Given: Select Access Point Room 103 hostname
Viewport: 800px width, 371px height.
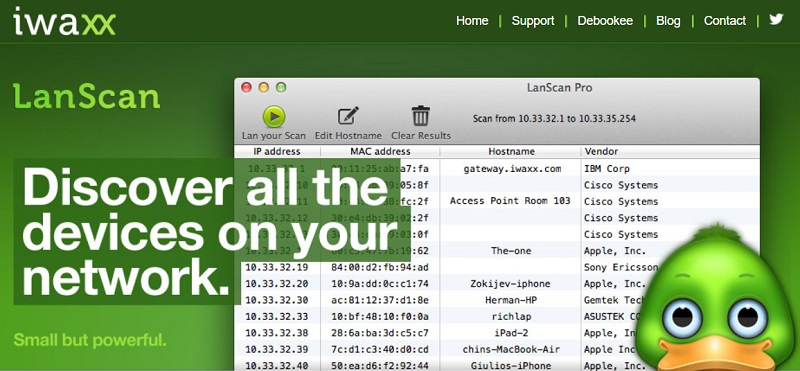Looking at the screenshot, I should pos(510,201).
